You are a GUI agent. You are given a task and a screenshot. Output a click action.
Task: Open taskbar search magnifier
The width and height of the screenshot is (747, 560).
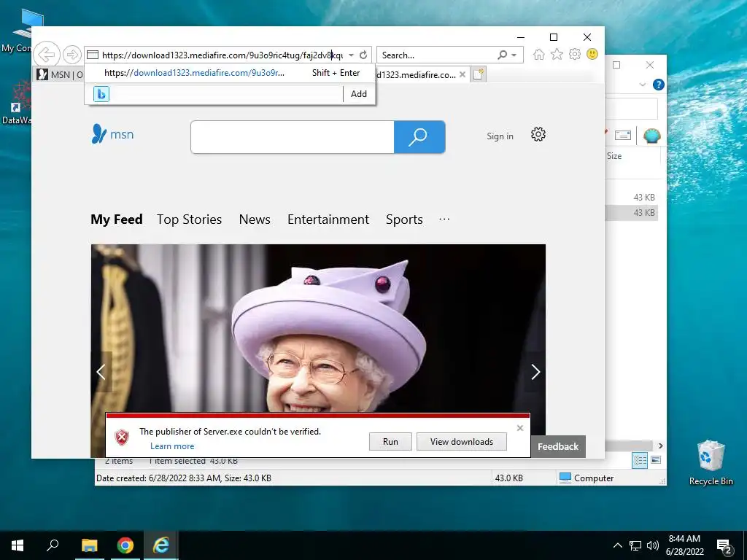53,545
